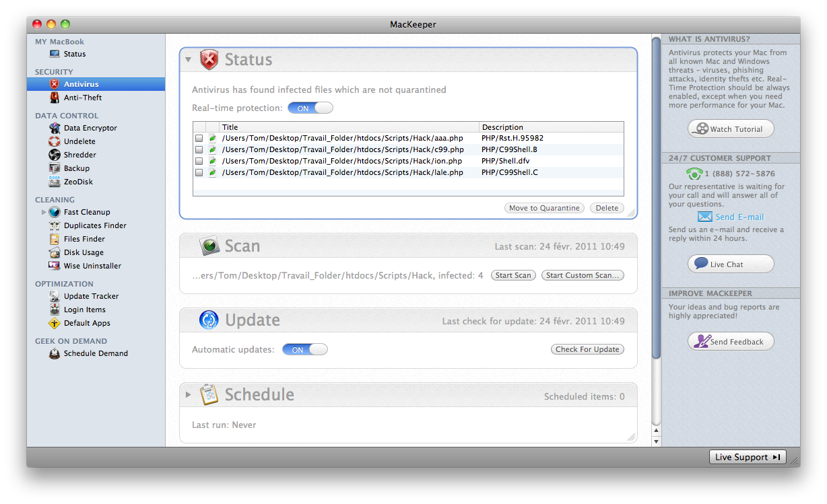Click the red shield Status panel icon

pyautogui.click(x=210, y=60)
